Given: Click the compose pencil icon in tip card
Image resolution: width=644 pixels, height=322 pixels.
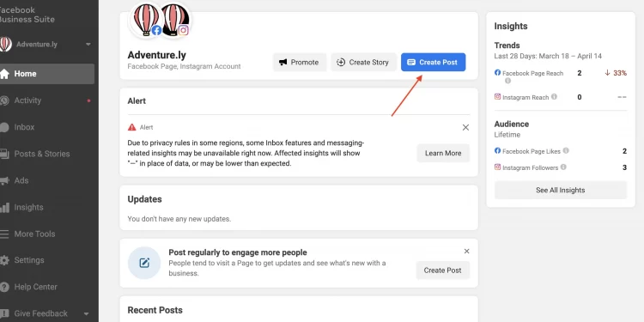Looking at the screenshot, I should 144,263.
